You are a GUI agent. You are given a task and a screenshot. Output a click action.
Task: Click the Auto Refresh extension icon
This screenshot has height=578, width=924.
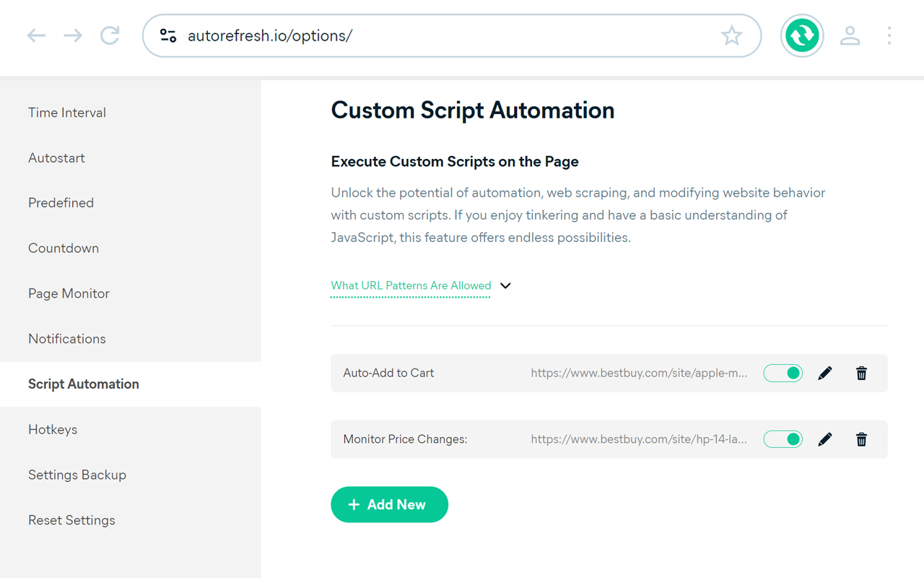[802, 35]
